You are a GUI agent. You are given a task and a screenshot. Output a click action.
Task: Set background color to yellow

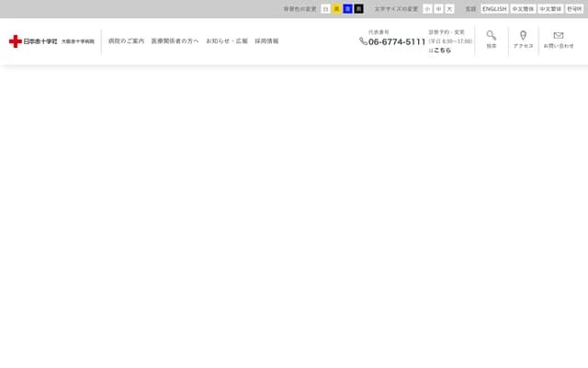(x=337, y=9)
